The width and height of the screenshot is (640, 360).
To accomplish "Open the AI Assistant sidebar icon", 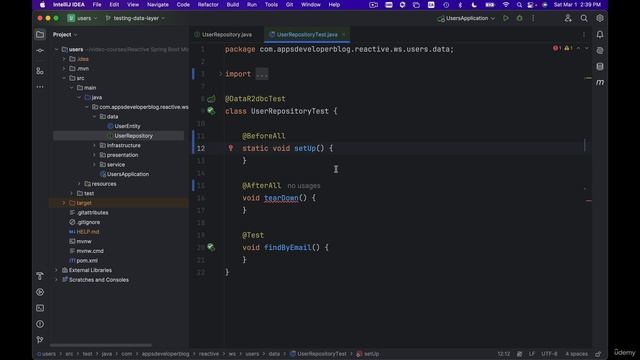I will (x=600, y=51).
